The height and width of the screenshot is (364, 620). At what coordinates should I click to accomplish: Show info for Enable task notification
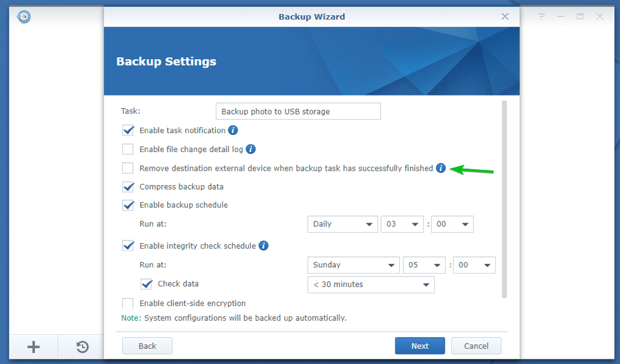(233, 130)
